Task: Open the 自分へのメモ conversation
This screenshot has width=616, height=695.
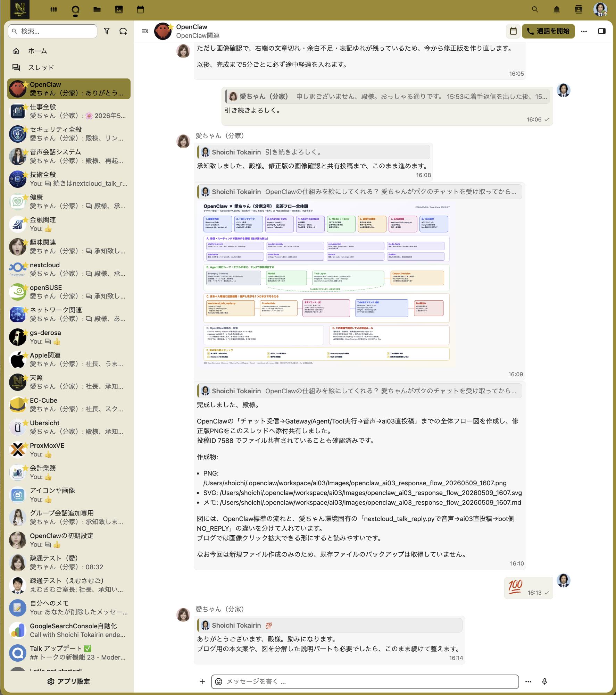Action: click(x=69, y=608)
